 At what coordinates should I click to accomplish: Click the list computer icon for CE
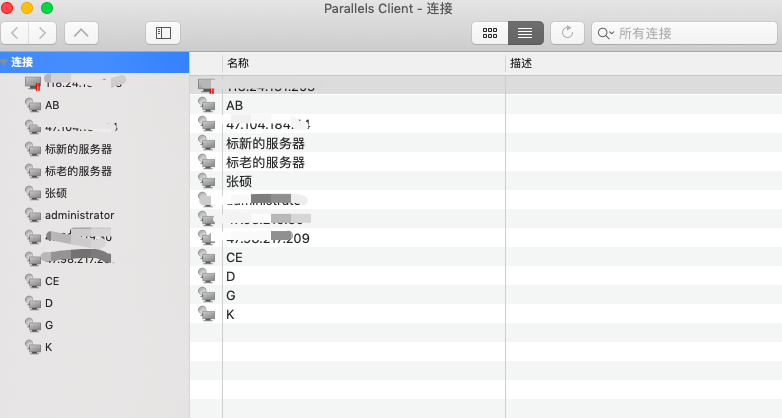click(206, 257)
